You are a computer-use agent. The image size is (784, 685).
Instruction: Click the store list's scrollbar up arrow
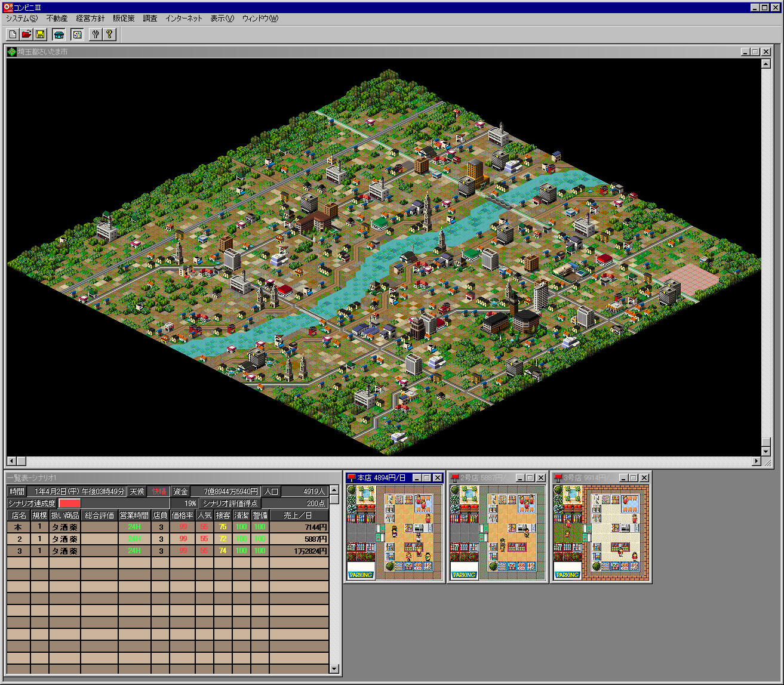334,490
